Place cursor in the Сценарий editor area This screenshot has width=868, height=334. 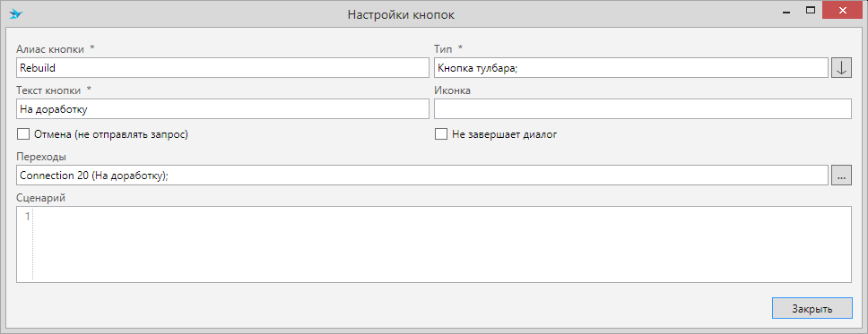442,244
